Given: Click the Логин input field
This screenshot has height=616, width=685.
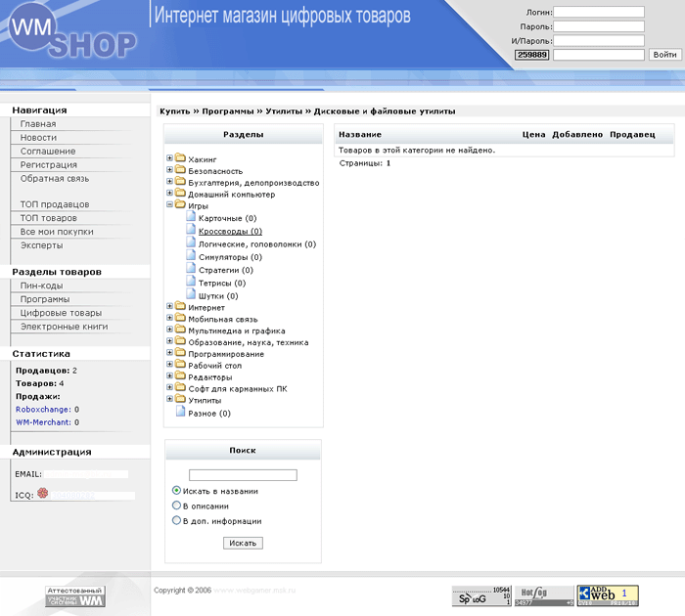Looking at the screenshot, I should (598, 13).
